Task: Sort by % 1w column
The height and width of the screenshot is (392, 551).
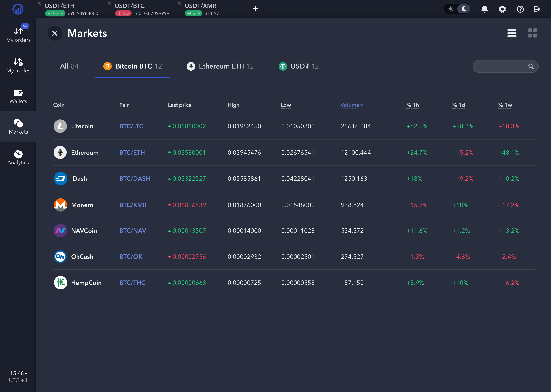Action: point(505,105)
